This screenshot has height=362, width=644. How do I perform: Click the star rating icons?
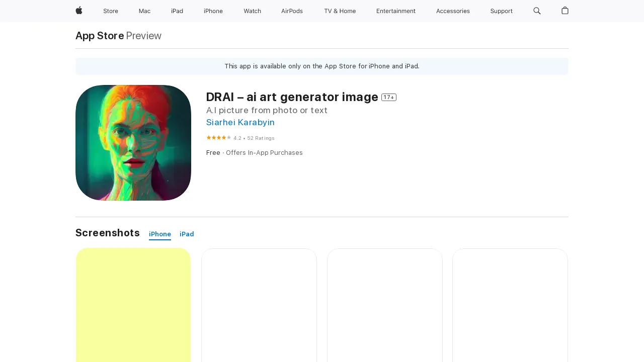click(x=219, y=138)
